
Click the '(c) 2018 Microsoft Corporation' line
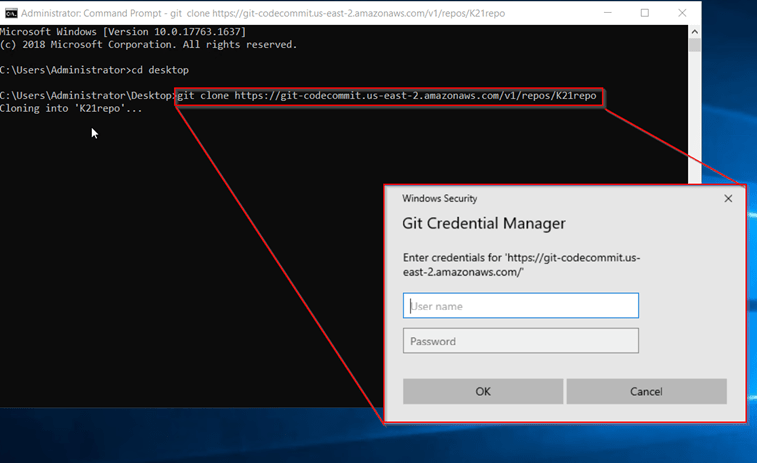pos(149,44)
